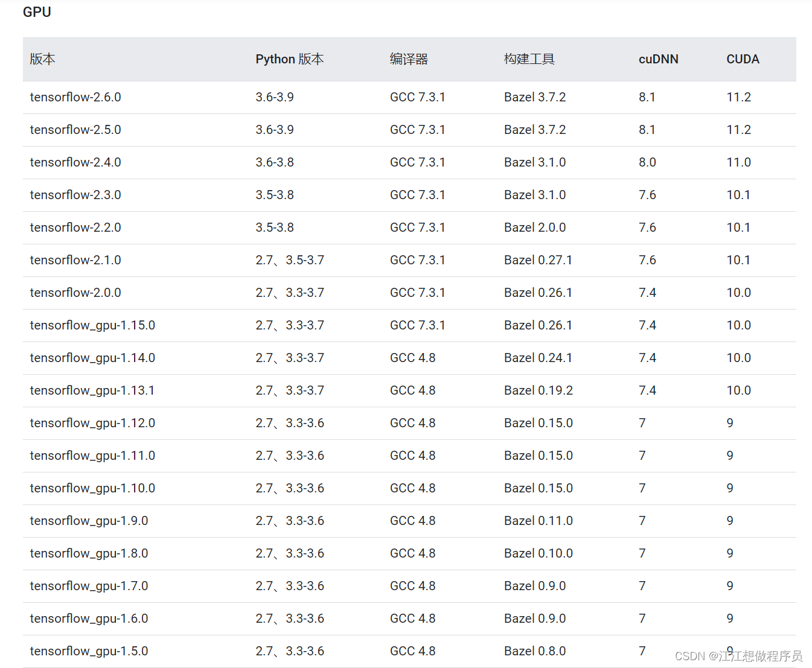
Task: Click cuDNN 8.1 in tensorflow-2.6.0 row
Action: click(x=647, y=97)
